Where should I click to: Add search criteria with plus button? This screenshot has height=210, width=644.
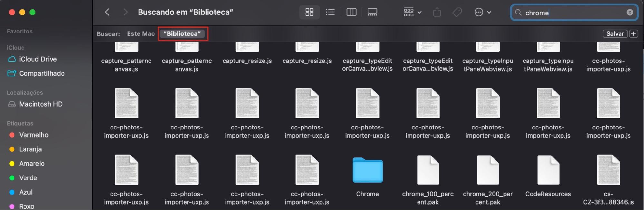coord(633,34)
